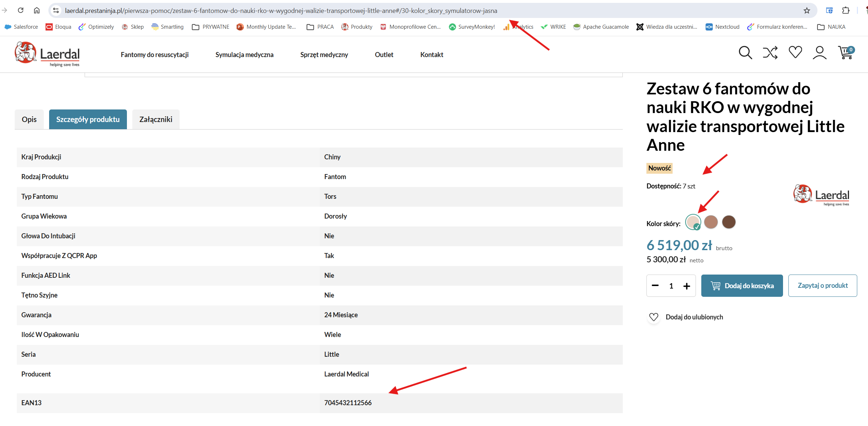
Task: Open the shopping cart icon
Action: tap(846, 52)
